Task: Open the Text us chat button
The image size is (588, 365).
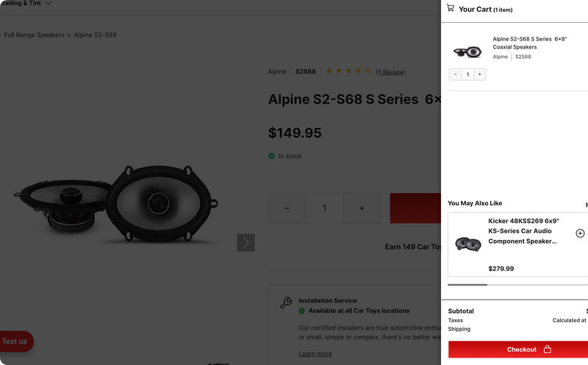Action: 15,341
